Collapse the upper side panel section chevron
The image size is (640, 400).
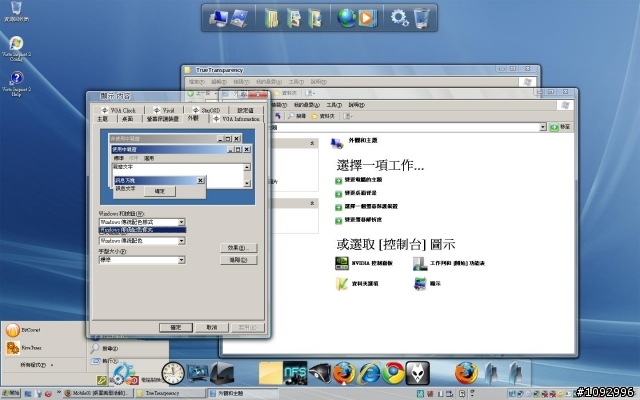pyautogui.click(x=312, y=143)
